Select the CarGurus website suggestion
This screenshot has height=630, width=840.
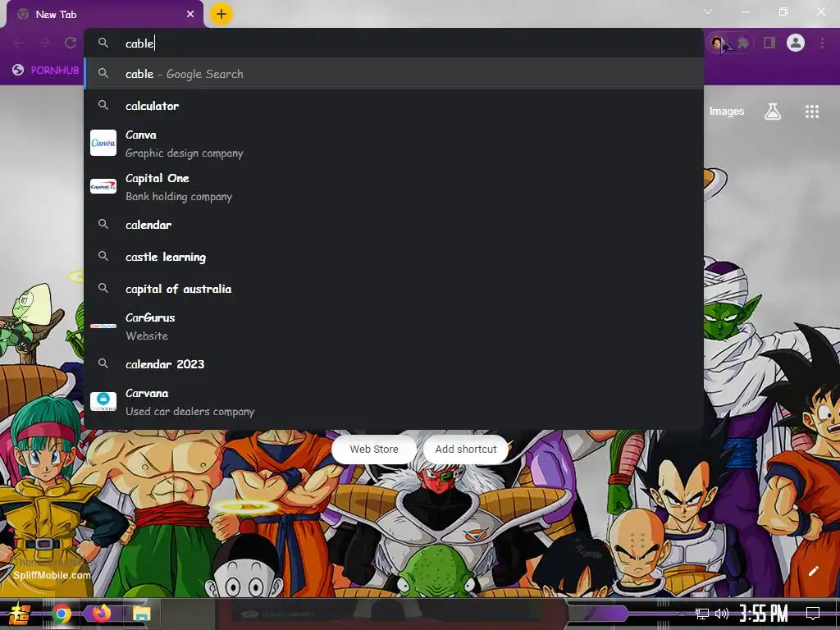[394, 326]
